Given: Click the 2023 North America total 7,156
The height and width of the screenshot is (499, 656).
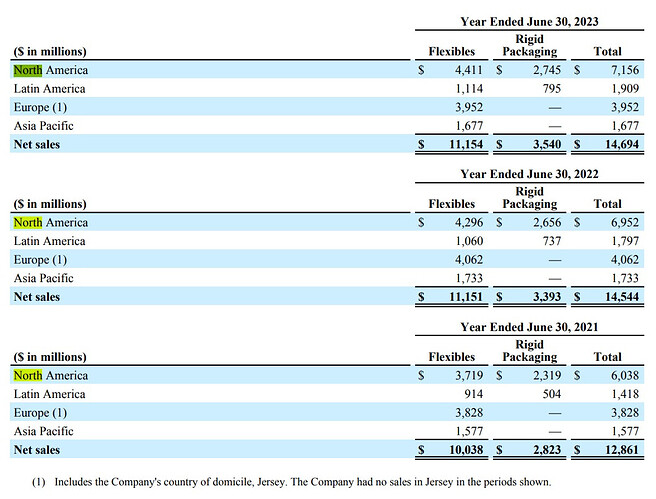Looking at the screenshot, I should (625, 70).
